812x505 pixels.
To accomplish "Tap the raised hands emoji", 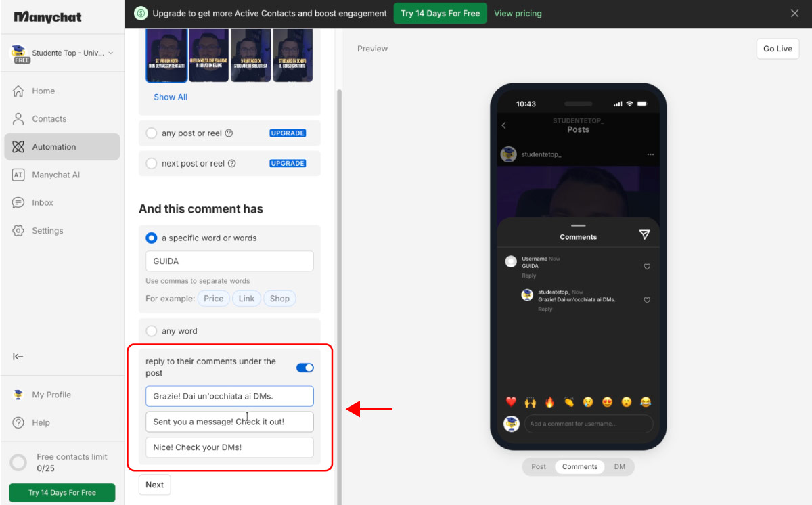I will click(x=531, y=402).
